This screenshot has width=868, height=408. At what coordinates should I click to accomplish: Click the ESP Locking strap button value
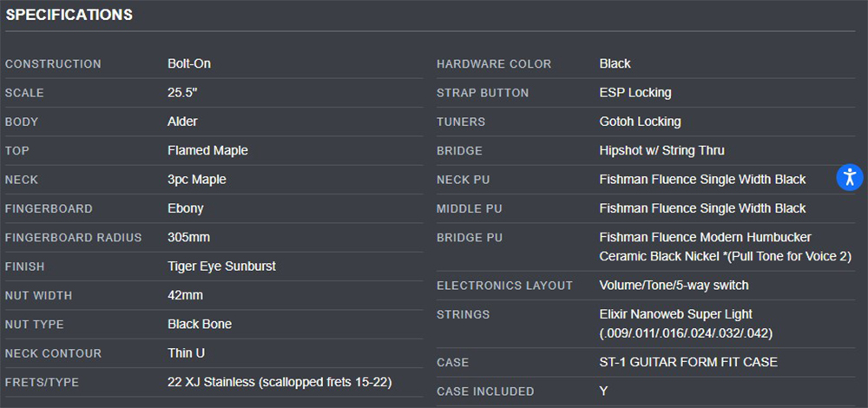click(x=635, y=92)
